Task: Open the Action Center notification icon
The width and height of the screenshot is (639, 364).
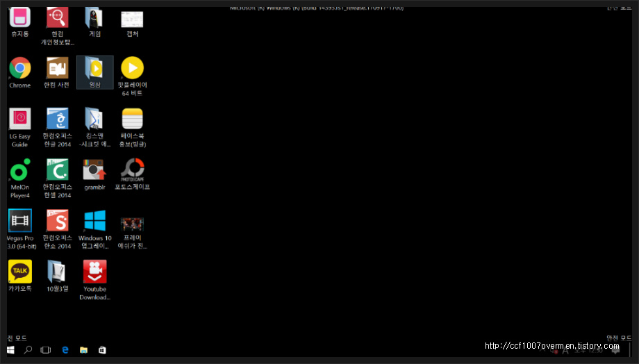Action: point(615,349)
